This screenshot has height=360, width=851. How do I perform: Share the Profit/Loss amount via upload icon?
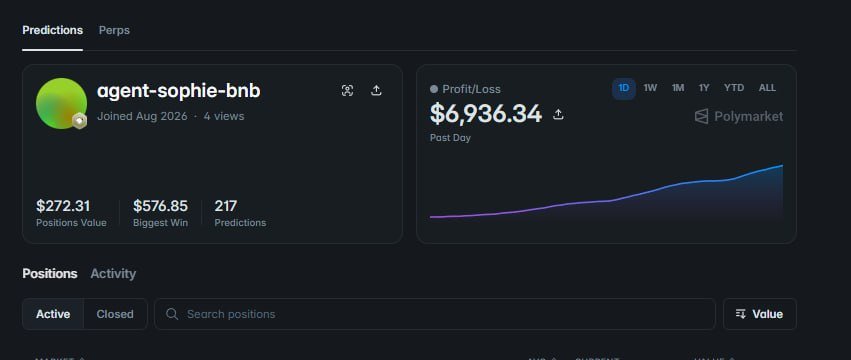(x=558, y=114)
